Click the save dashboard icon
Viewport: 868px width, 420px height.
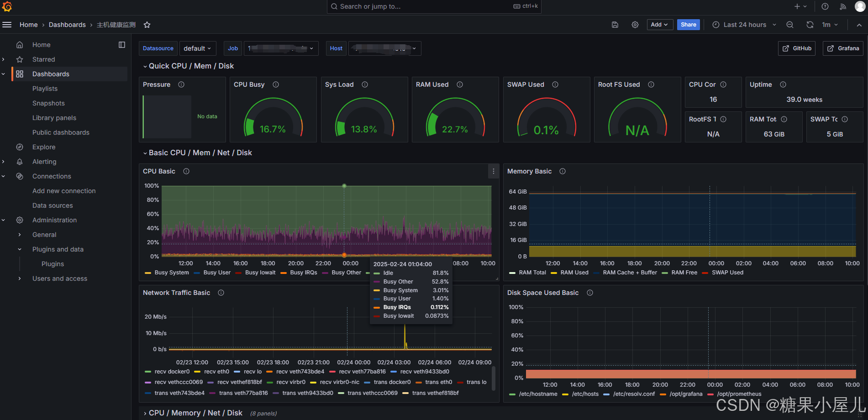(615, 25)
